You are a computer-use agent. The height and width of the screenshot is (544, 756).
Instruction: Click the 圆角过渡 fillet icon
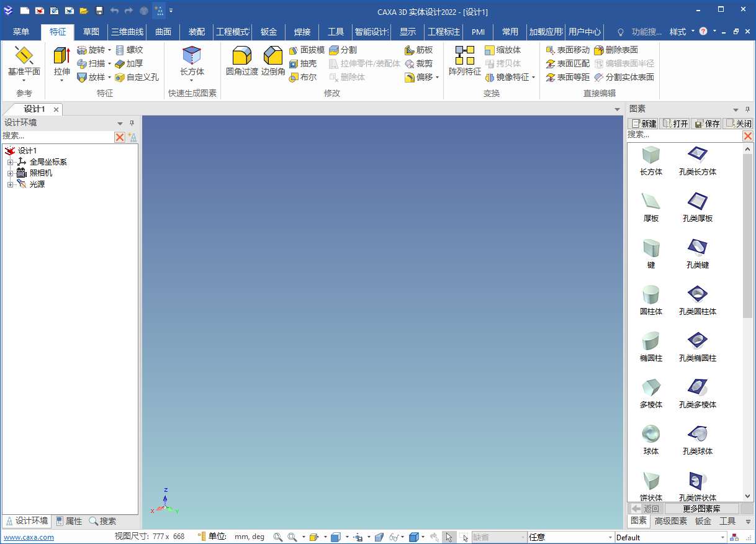pyautogui.click(x=241, y=61)
